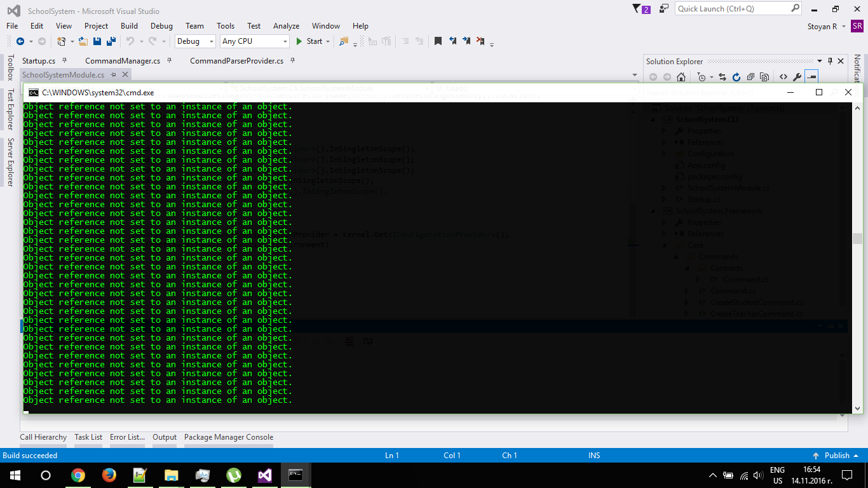
Task: Open the Server Explorer side panel
Action: coord(10,162)
